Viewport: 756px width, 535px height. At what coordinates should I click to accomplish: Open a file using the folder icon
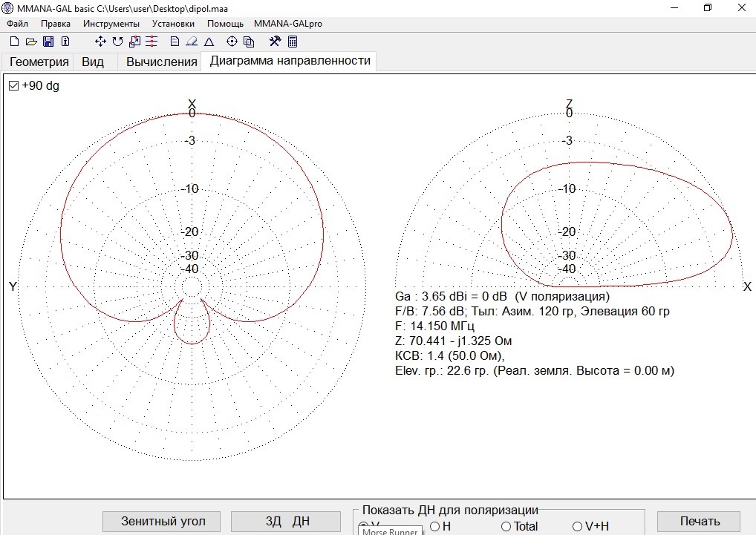(31, 42)
